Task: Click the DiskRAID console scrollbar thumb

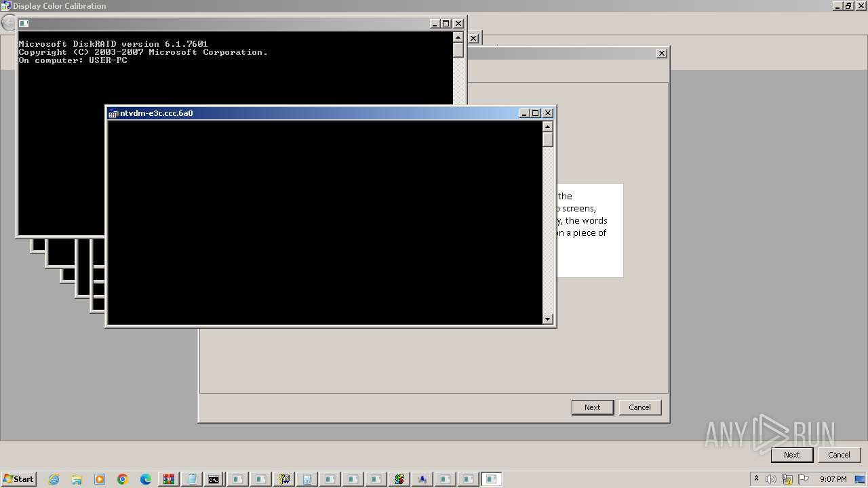Action: click(458, 50)
